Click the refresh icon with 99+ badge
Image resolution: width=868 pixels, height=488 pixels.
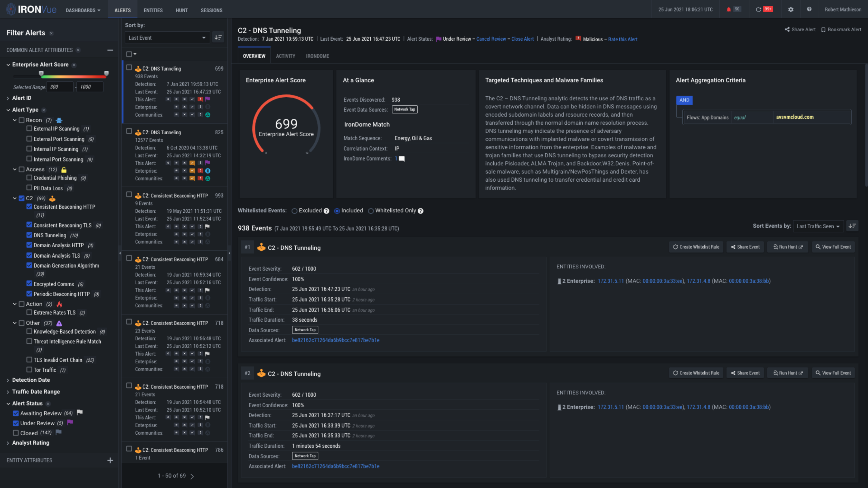759,9
